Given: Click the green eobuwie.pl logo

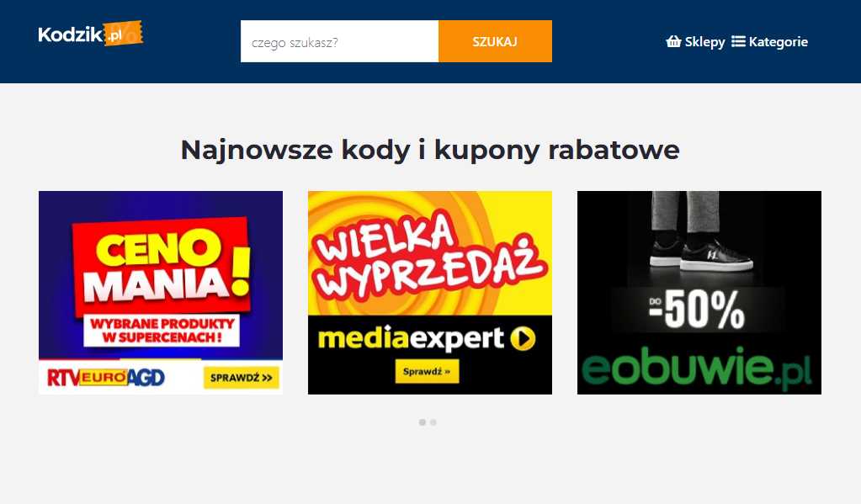Looking at the screenshot, I should [696, 368].
